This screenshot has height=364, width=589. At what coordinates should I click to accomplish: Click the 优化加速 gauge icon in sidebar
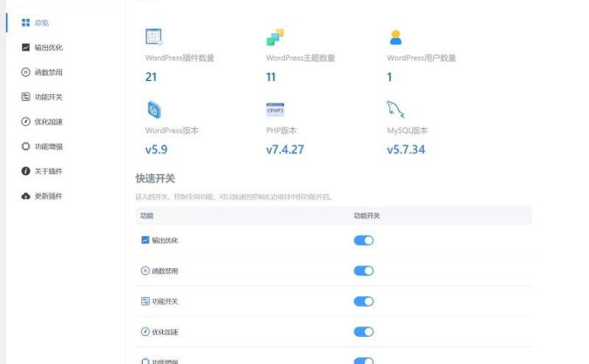pyautogui.click(x=25, y=122)
